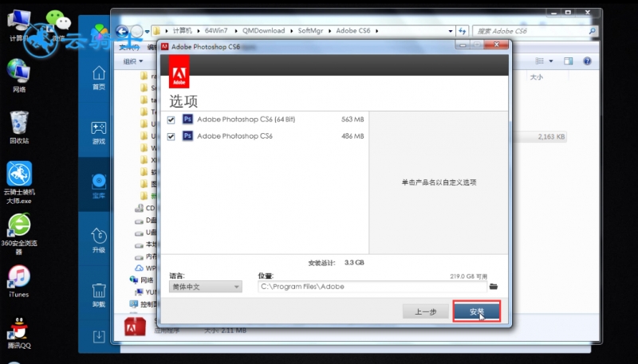Click the 上一步 back button
Image resolution: width=638 pixels, height=364 pixels.
(x=426, y=311)
